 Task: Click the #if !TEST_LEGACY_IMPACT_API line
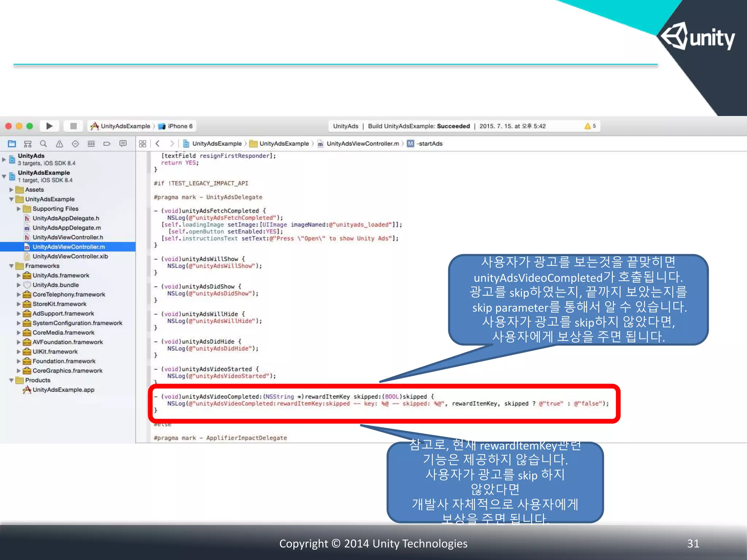(201, 183)
